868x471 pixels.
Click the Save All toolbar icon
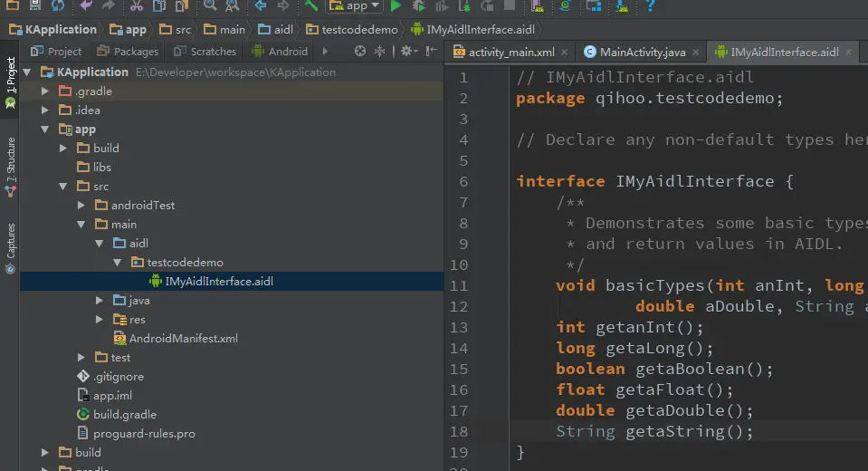pos(34,5)
